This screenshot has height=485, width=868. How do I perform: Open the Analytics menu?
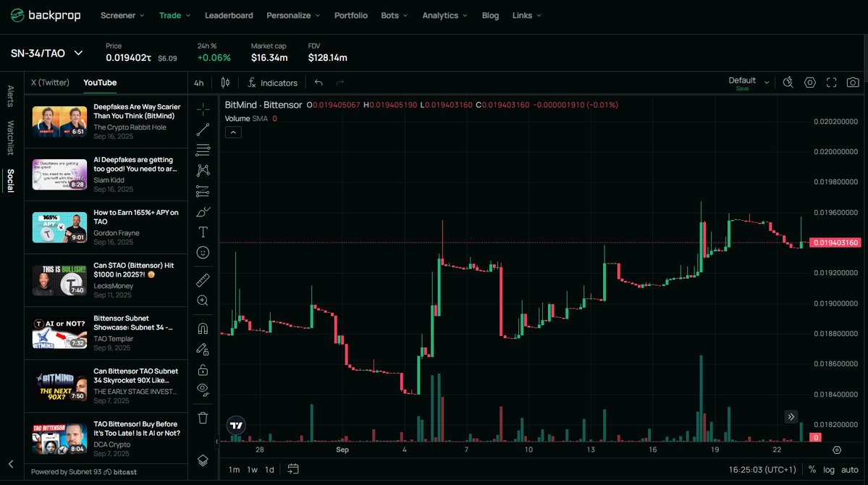pos(444,15)
